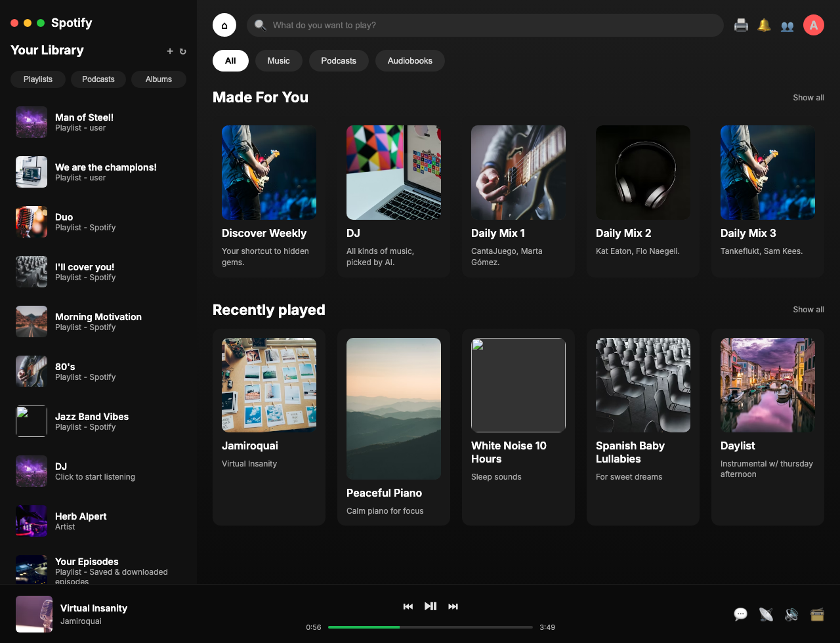Add to library with the plus icon
This screenshot has height=643, width=840.
click(170, 51)
